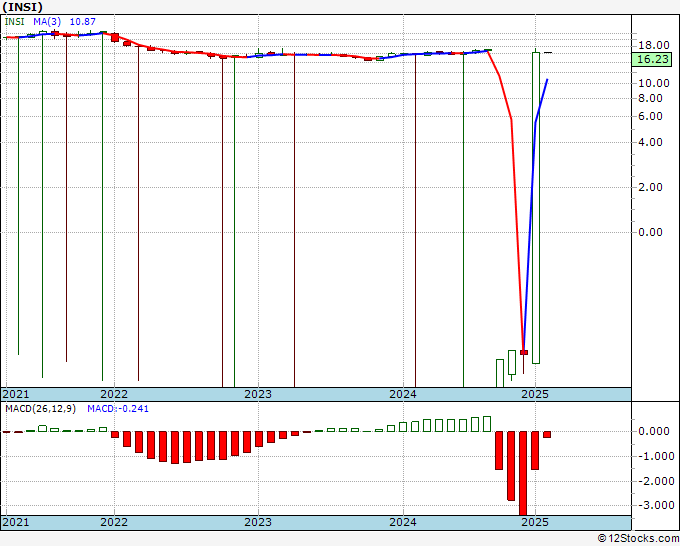Image resolution: width=680 pixels, height=546 pixels.
Task: Click 2024 on the MACD timeline
Action: point(403,522)
